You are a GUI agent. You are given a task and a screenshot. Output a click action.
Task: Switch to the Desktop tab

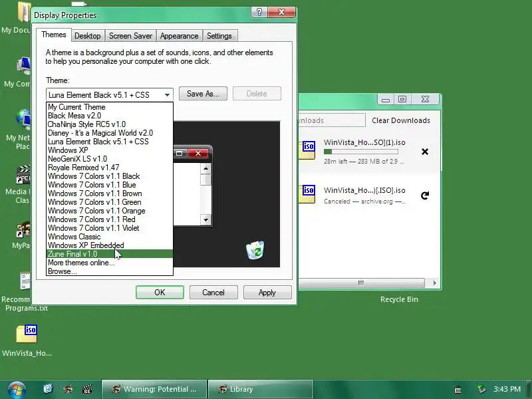point(88,36)
